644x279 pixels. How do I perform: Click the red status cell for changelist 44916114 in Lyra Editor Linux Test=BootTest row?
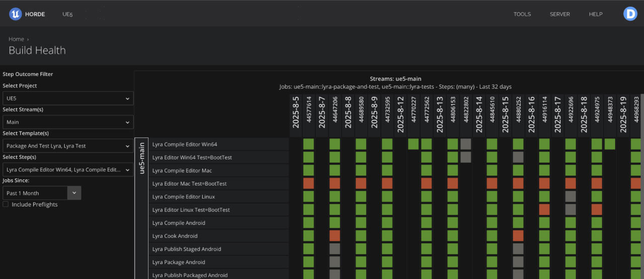coord(544,210)
